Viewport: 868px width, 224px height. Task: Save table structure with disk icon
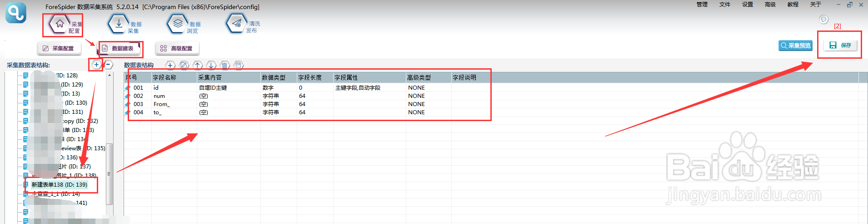[238, 65]
